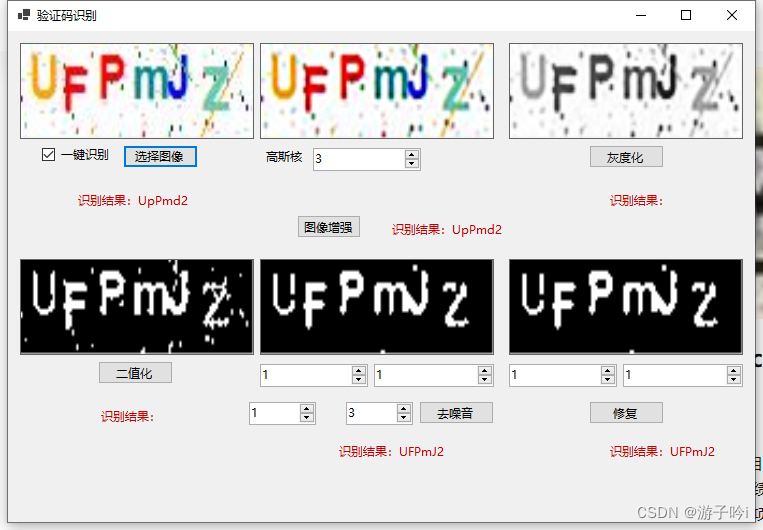Click up arrow of the 3 field beside 去噪音
763x530 pixels.
point(404,409)
